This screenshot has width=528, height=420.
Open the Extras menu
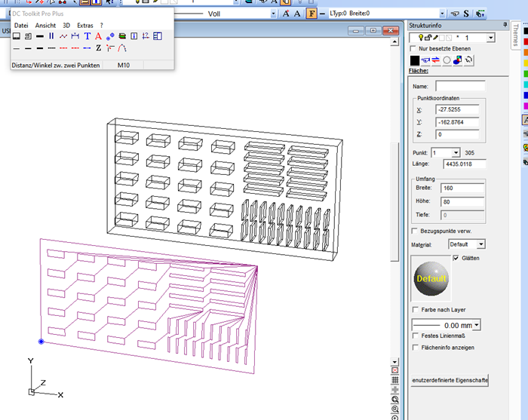tap(84, 26)
